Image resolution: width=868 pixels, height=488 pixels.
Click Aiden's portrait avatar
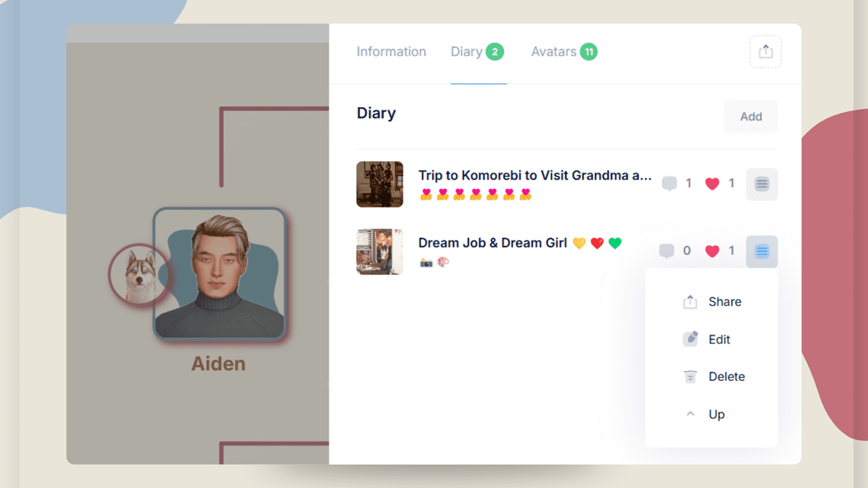point(219,273)
